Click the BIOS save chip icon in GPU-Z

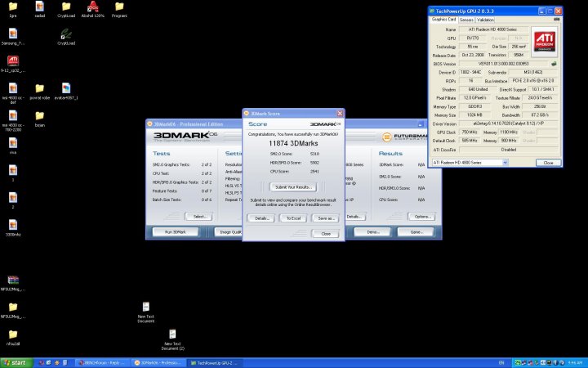[x=554, y=64]
